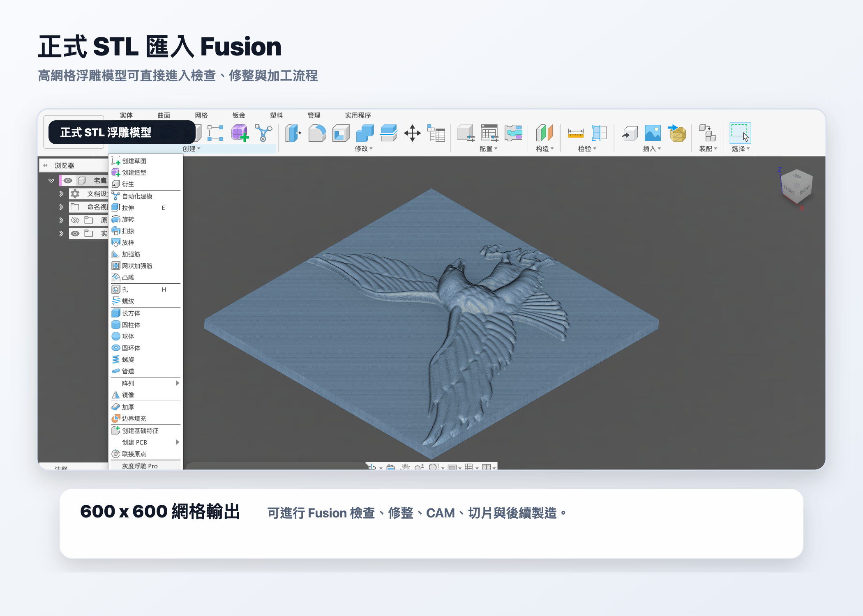Image resolution: width=863 pixels, height=616 pixels.
Task: Select the Fillet tool icon
Action: [317, 133]
